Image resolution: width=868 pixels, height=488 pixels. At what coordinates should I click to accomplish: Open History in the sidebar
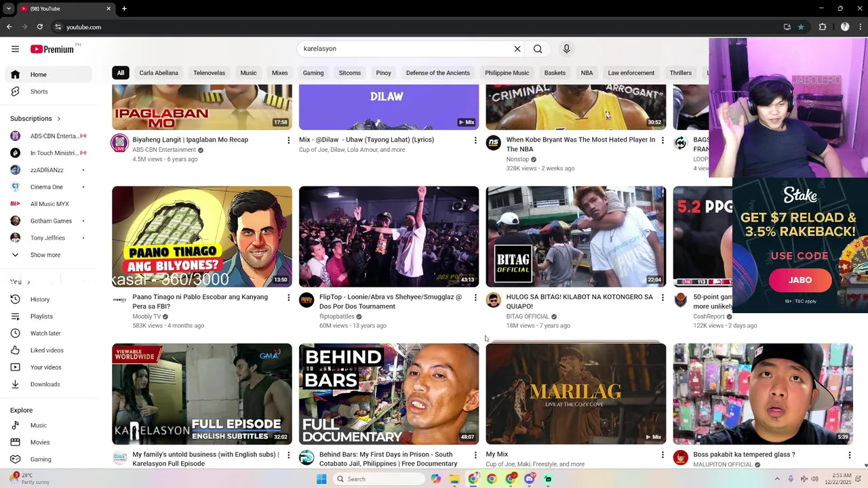[48, 300]
